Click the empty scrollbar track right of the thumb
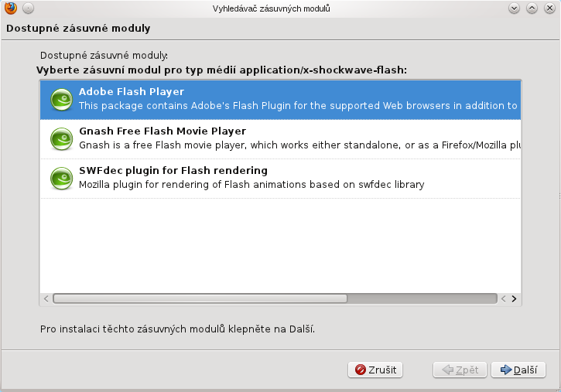The height and width of the screenshot is (392, 561). click(x=422, y=298)
